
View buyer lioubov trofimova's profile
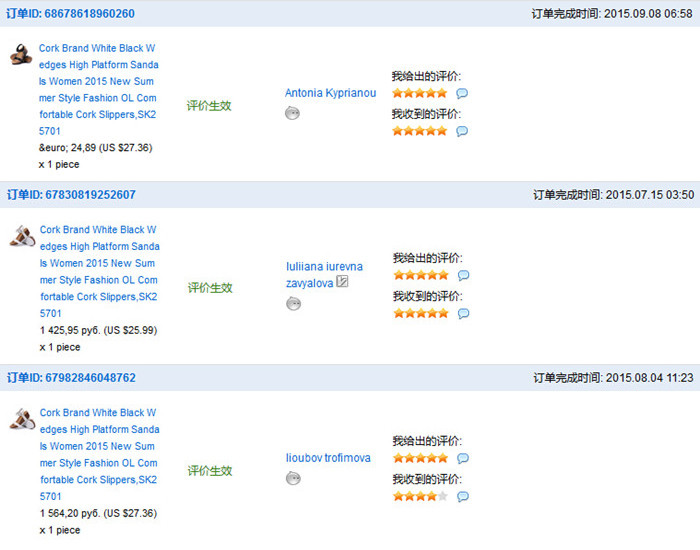[328, 458]
